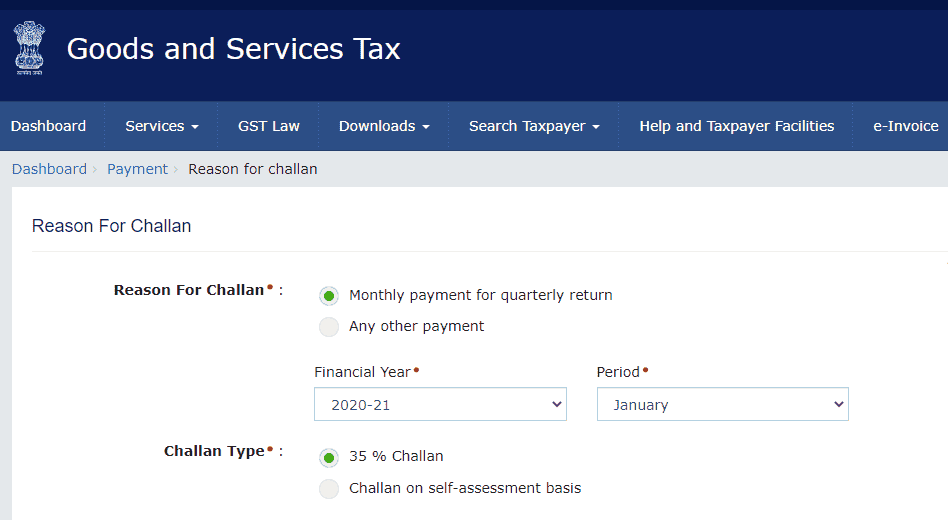The width and height of the screenshot is (948, 520).
Task: Click the national emblem logo
Action: tap(29, 49)
